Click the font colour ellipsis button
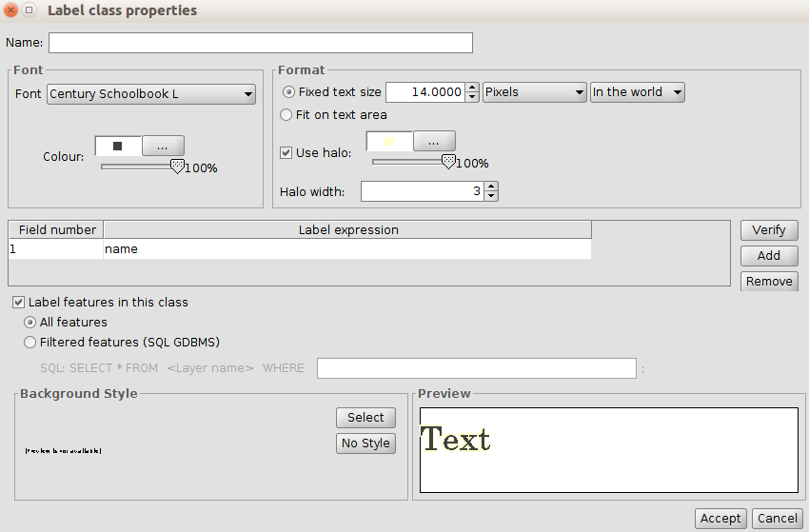 [163, 146]
